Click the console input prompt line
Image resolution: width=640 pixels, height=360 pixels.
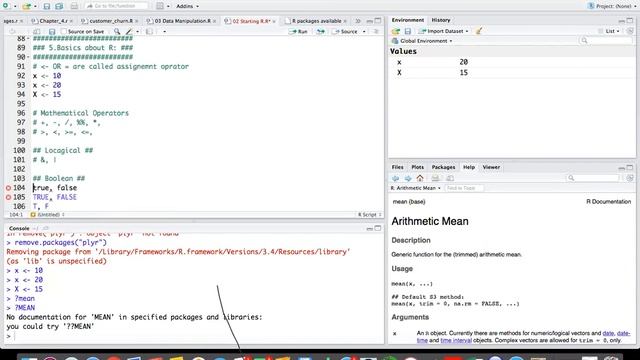coord(194,336)
